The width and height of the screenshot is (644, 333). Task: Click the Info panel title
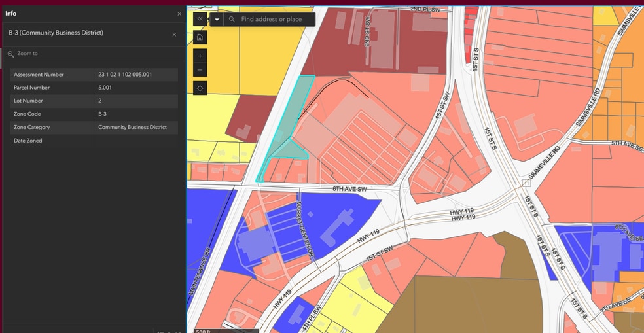[11, 14]
